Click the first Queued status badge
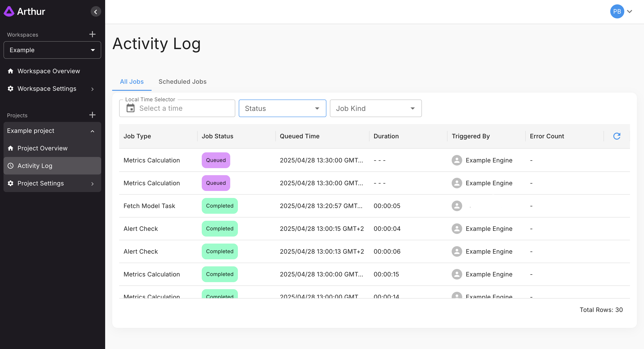 point(216,160)
